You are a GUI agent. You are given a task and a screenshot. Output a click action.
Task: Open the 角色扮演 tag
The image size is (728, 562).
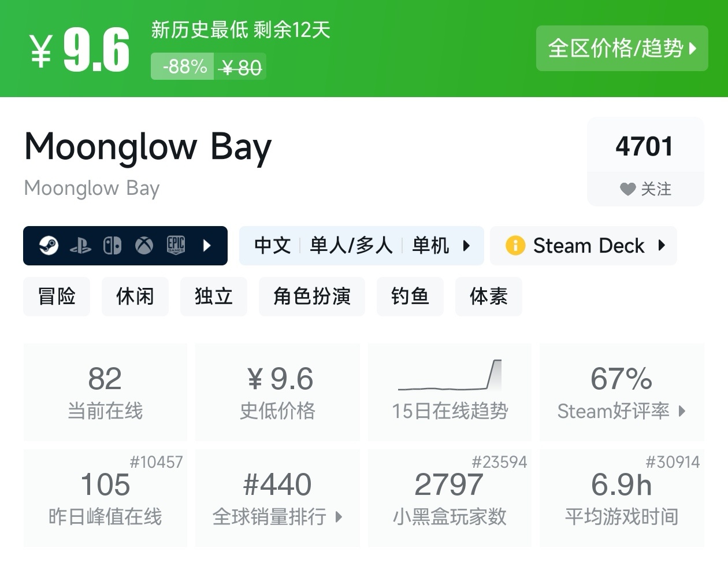point(312,297)
